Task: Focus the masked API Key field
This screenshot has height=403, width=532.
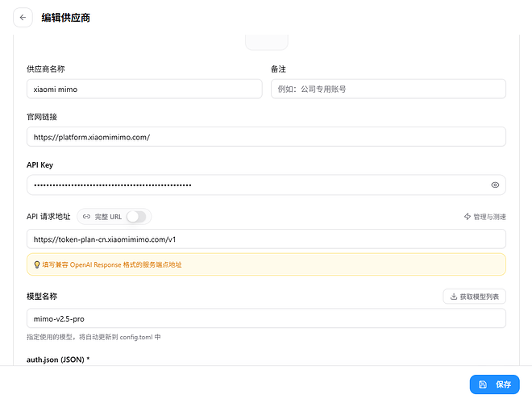Action: (266, 185)
